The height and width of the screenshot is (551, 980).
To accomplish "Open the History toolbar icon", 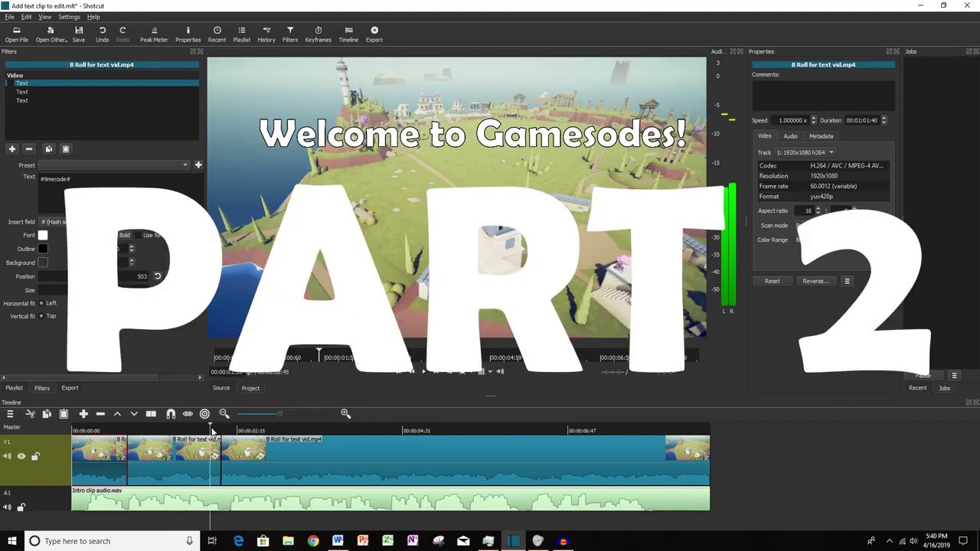I will [266, 34].
